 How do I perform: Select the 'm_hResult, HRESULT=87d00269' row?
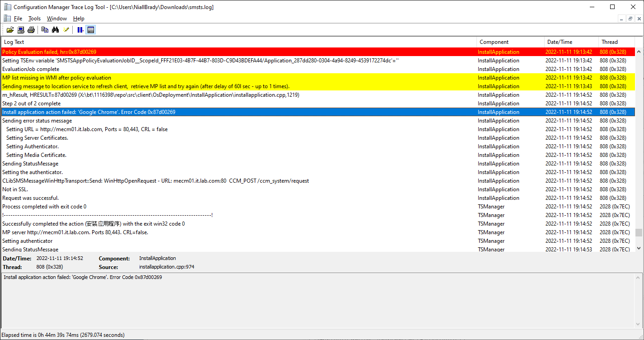coord(318,95)
